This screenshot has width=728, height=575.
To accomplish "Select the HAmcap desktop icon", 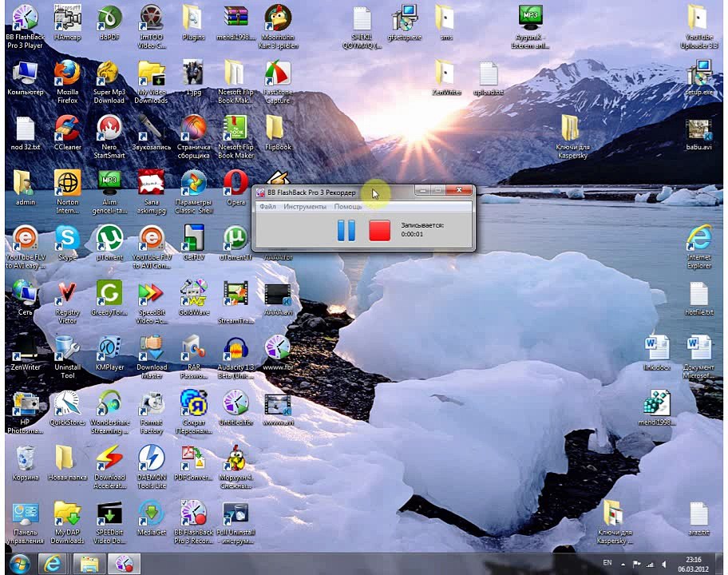I will (67, 23).
